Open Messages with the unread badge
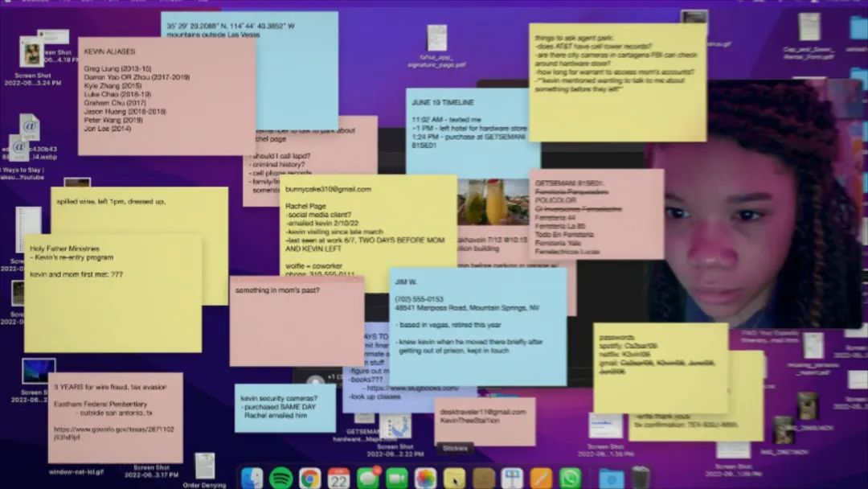 (x=367, y=478)
